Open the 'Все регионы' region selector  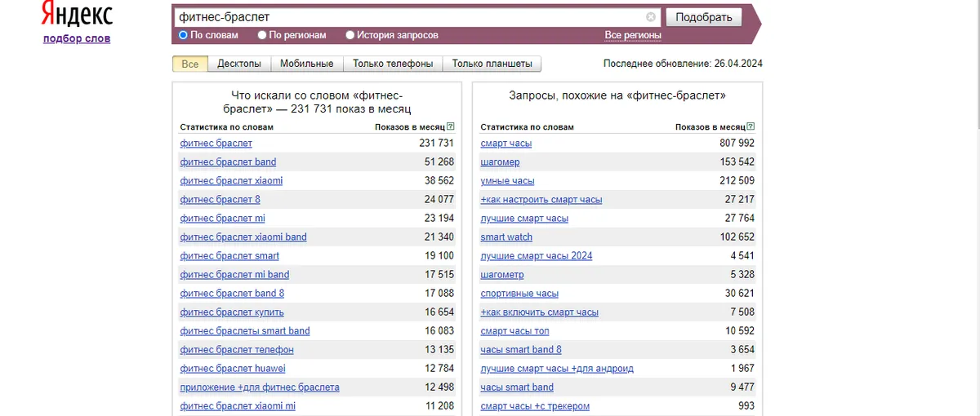633,35
